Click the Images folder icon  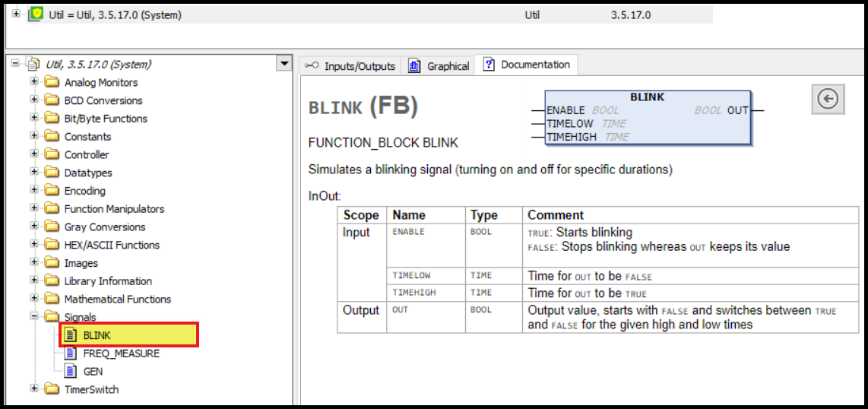coord(52,263)
